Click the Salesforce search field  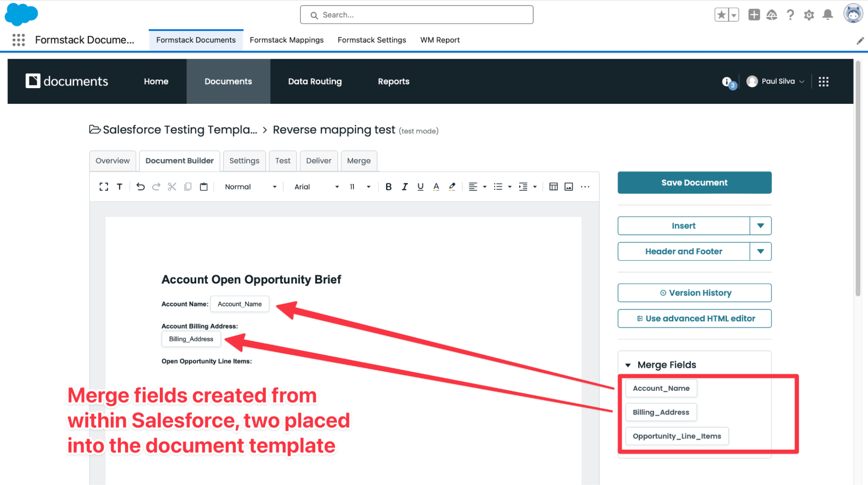point(416,15)
